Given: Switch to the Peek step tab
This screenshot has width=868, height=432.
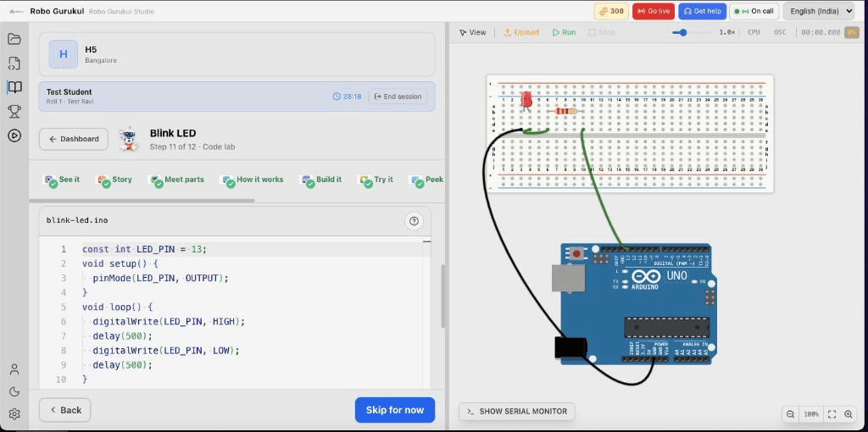Looking at the screenshot, I should (426, 180).
